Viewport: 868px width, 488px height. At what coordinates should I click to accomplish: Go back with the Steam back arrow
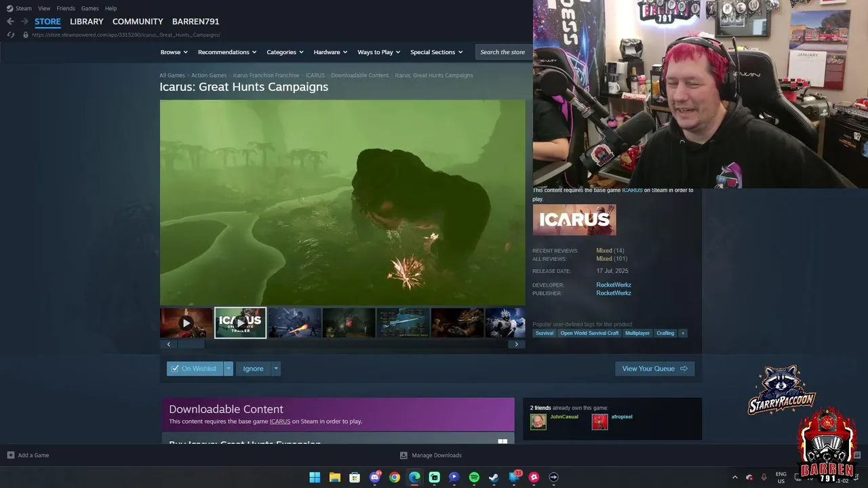point(10,22)
